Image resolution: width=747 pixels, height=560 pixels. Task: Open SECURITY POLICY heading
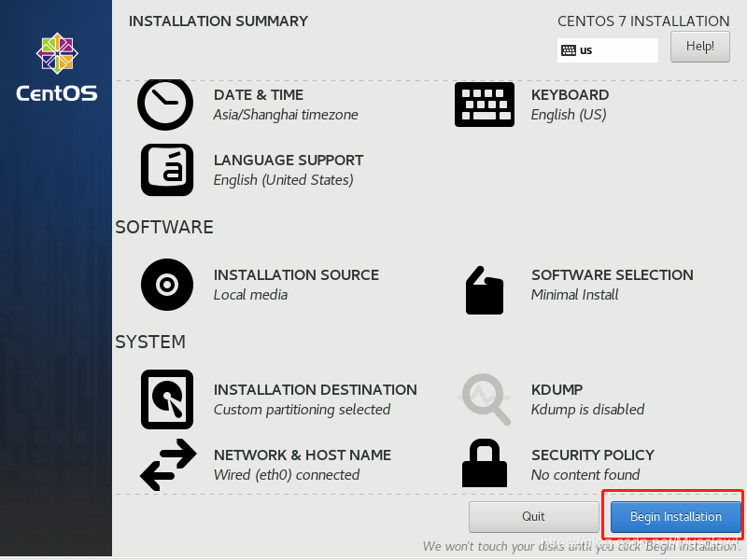[593, 455]
